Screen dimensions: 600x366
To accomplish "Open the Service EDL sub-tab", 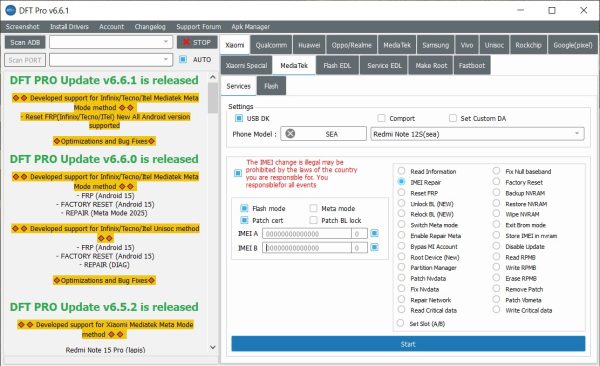I will pyautogui.click(x=384, y=65).
